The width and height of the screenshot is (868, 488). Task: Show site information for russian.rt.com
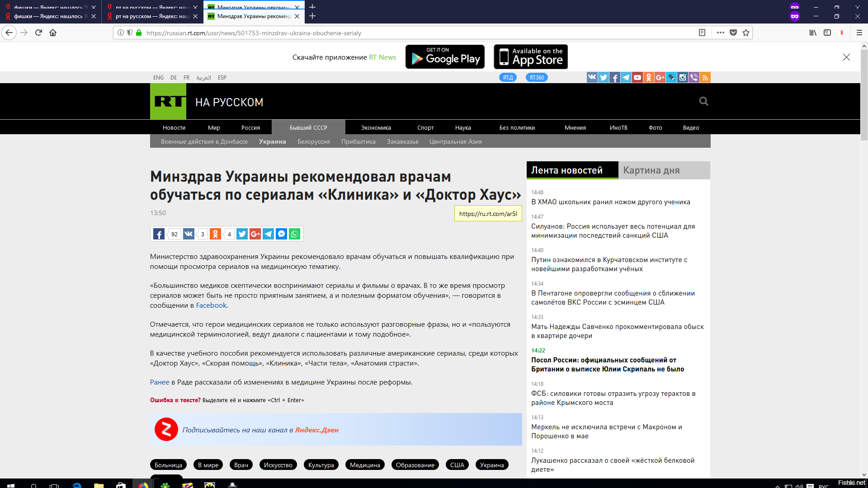pos(121,33)
